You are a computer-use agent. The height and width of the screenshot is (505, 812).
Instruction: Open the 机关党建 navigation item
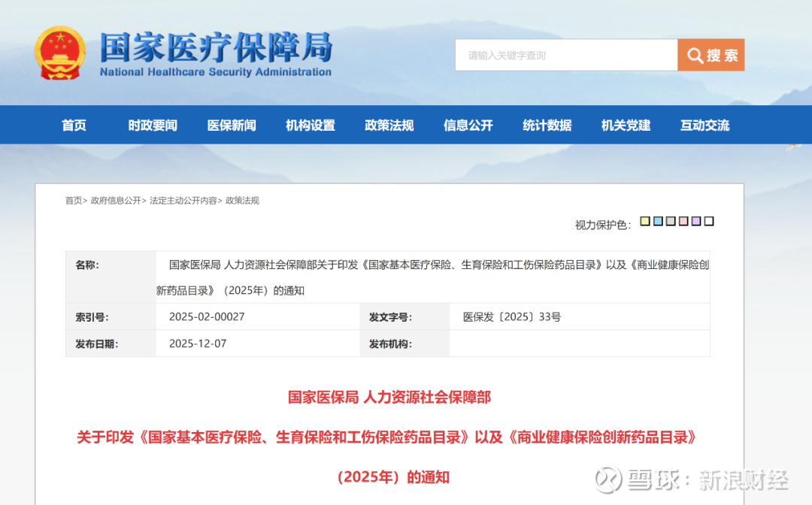626,125
